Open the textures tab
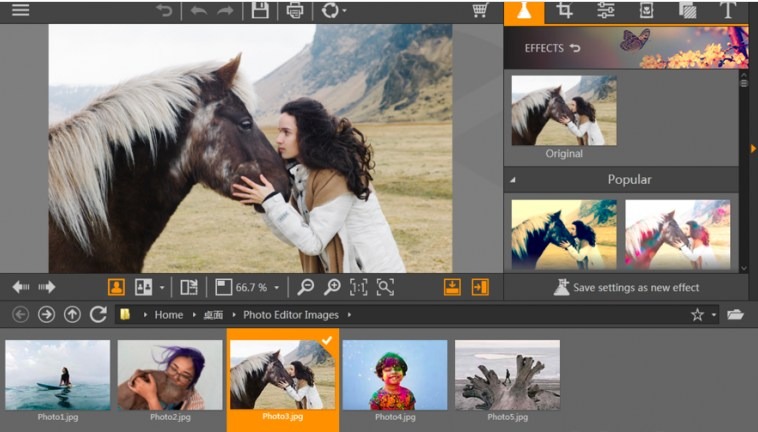The width and height of the screenshot is (758, 432). coord(687,10)
